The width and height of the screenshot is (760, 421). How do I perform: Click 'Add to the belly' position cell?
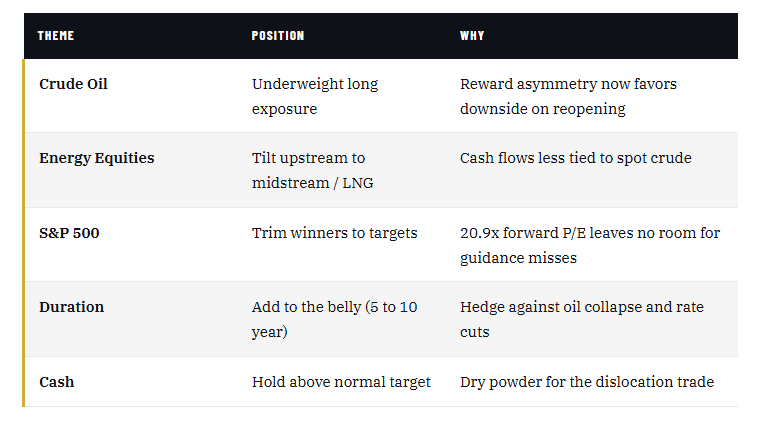tap(334, 319)
